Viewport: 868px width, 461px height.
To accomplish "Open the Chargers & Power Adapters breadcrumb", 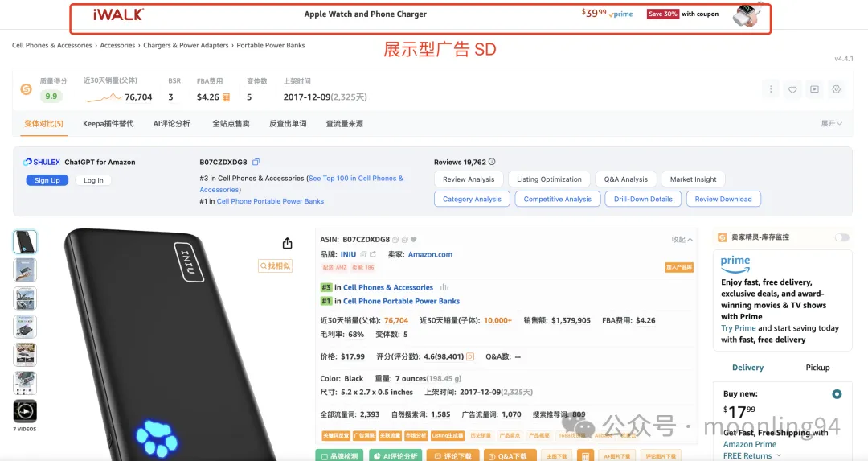I will coord(186,45).
